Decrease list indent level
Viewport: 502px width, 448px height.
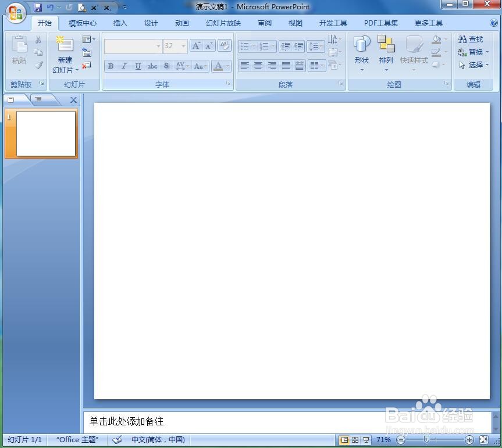(285, 46)
